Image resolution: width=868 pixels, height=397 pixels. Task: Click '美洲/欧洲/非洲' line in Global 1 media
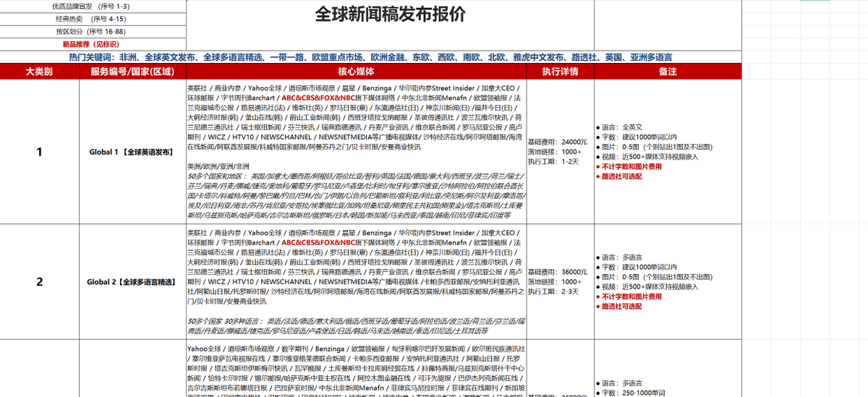pos(218,166)
